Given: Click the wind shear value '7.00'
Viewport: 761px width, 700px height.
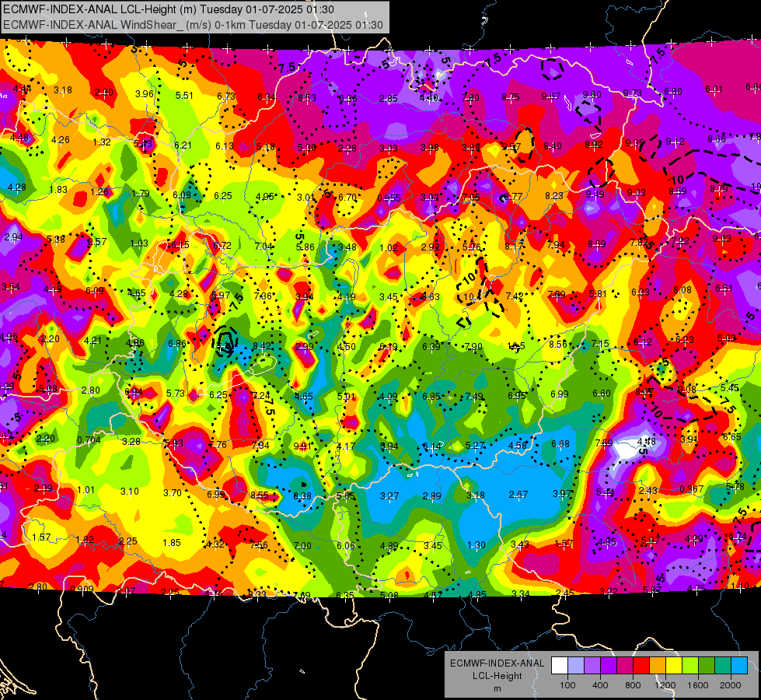Looking at the screenshot, I should (x=302, y=546).
